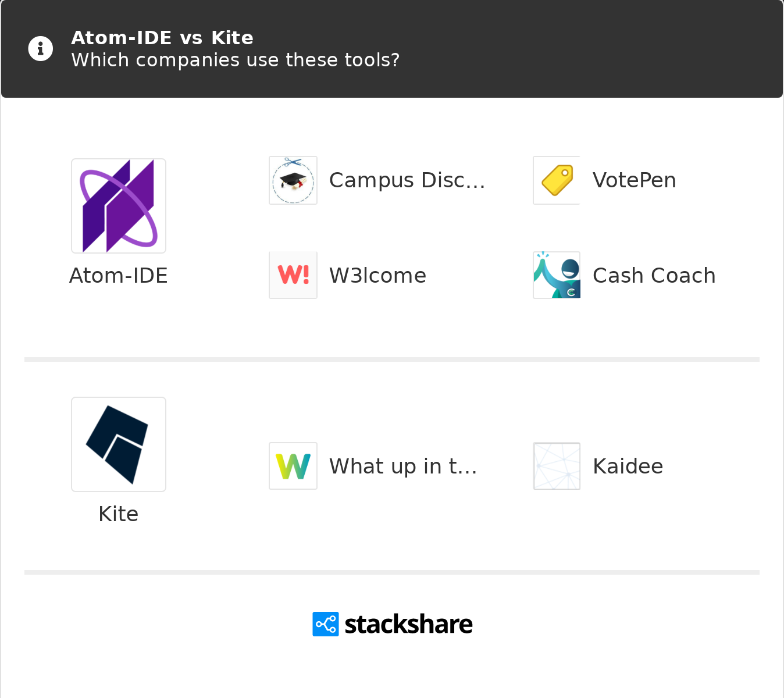
Task: Click the Kaidee placeholder thumbnail
Action: click(x=557, y=466)
